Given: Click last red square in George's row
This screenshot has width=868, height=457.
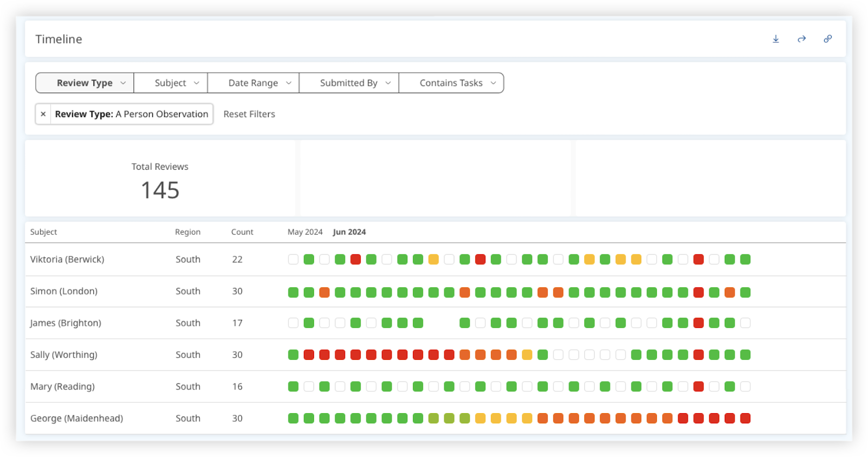Looking at the screenshot, I should point(745,418).
